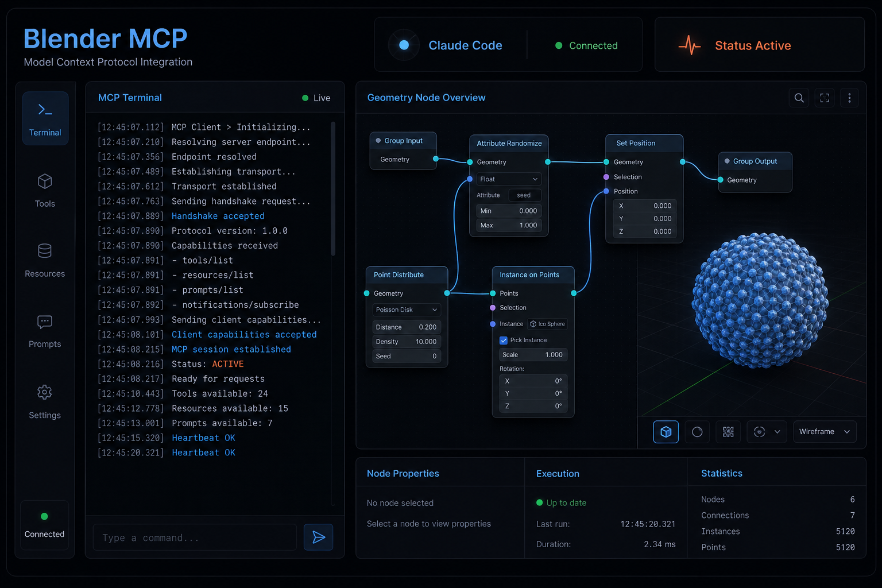Image resolution: width=882 pixels, height=588 pixels.
Task: Select the checkered material preview icon
Action: [x=728, y=432]
